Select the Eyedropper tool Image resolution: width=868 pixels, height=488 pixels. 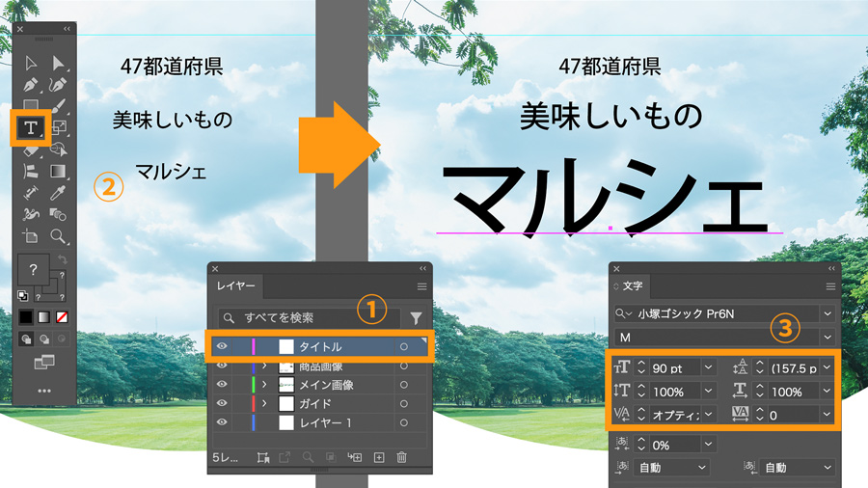[58, 193]
